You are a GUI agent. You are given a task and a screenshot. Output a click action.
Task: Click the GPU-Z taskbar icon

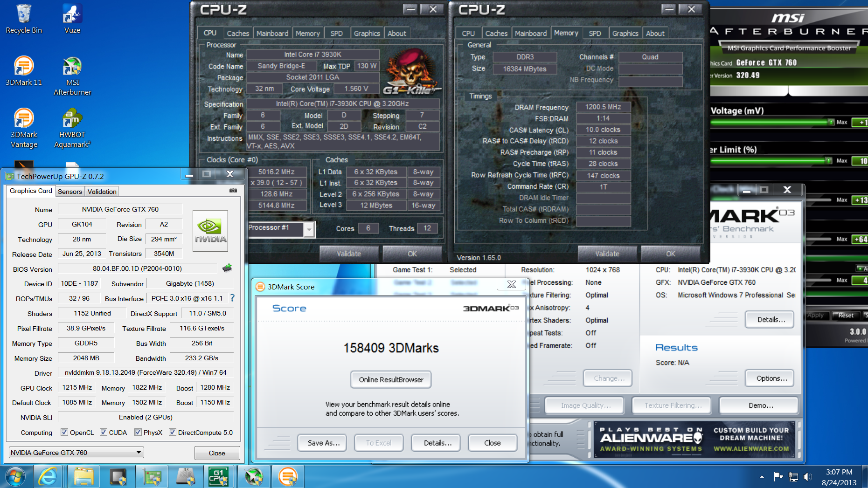tap(151, 476)
